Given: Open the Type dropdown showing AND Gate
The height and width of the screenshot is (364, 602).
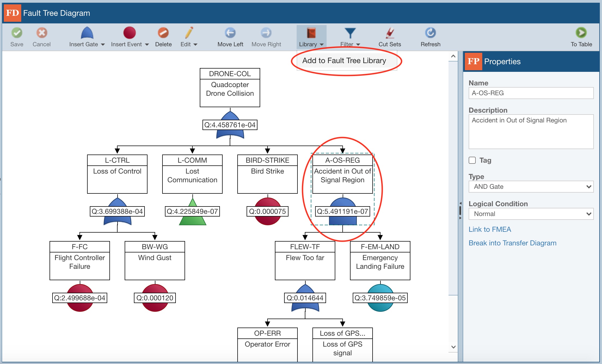Looking at the screenshot, I should 531,187.
